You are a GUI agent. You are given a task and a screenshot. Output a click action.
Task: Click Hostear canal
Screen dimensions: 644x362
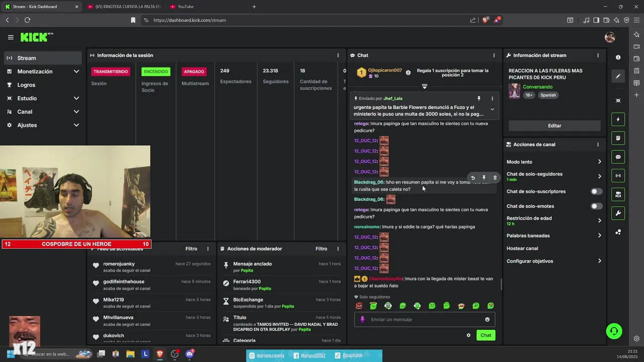pyautogui.click(x=522, y=248)
